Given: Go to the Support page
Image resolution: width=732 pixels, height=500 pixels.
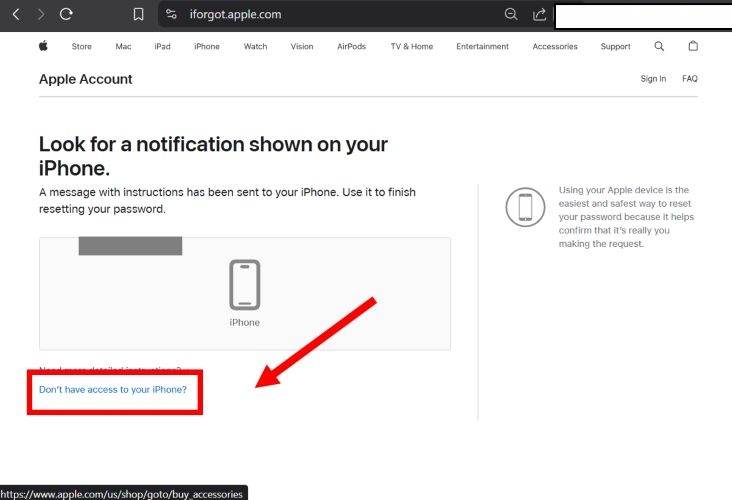Looking at the screenshot, I should (615, 46).
